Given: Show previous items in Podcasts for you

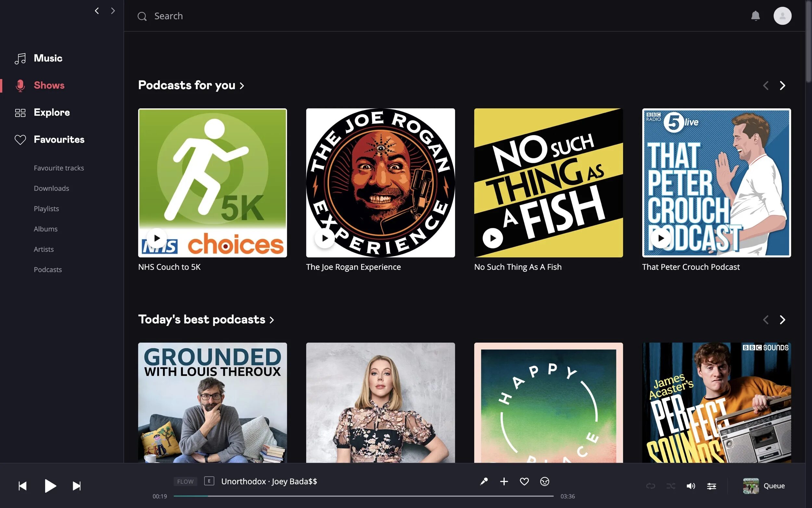Looking at the screenshot, I should pos(766,85).
